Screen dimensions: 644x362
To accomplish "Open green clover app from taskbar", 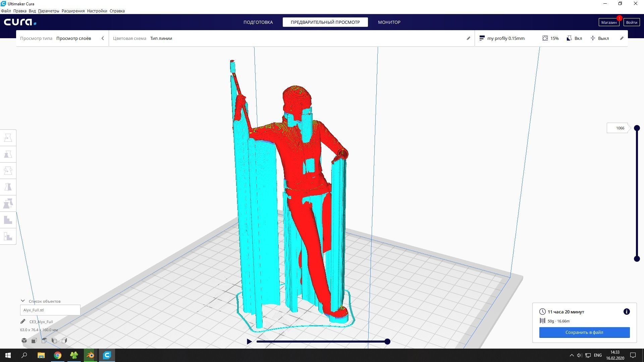I will [74, 355].
